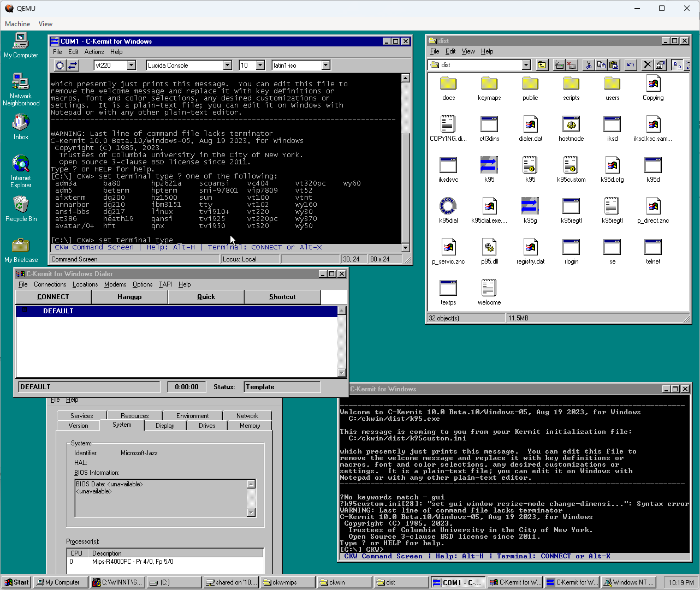
Task: Click Map Network Drive icon in dist toolbar
Action: (559, 65)
